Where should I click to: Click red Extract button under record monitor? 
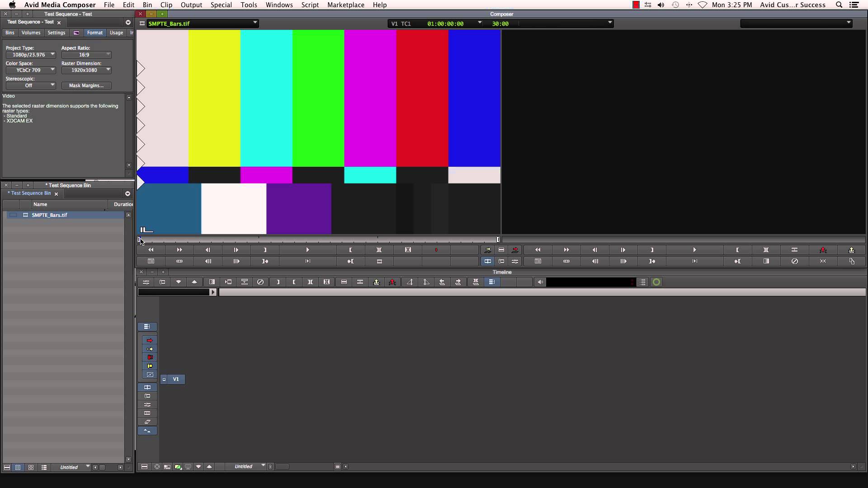pos(823,250)
